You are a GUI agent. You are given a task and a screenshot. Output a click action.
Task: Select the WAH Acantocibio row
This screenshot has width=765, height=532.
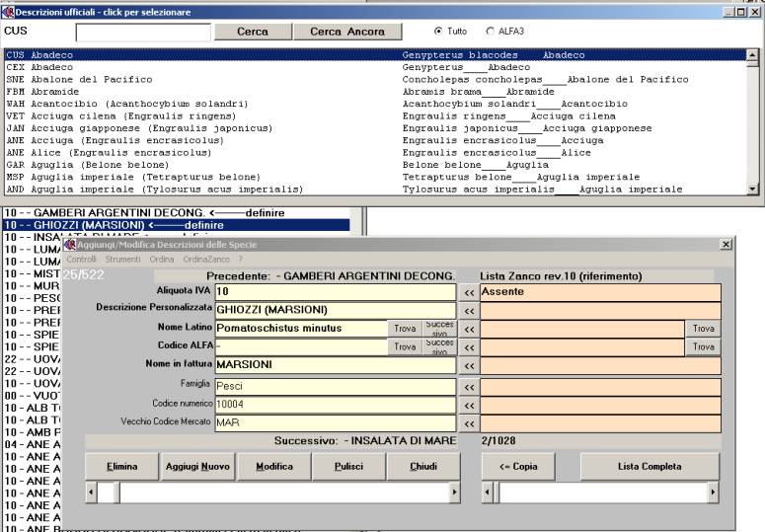(376, 104)
